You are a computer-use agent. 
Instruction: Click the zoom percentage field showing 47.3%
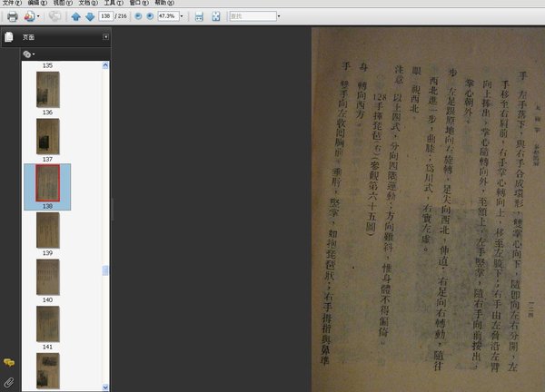click(x=168, y=16)
